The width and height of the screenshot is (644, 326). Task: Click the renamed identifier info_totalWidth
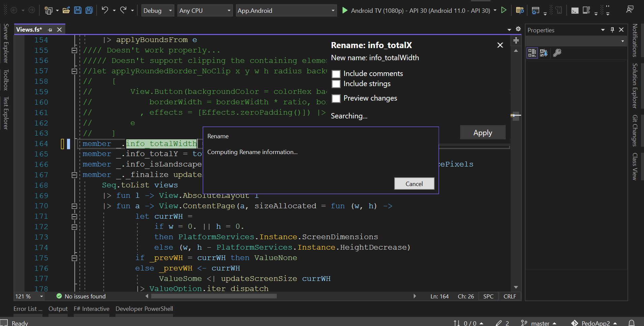coord(161,144)
